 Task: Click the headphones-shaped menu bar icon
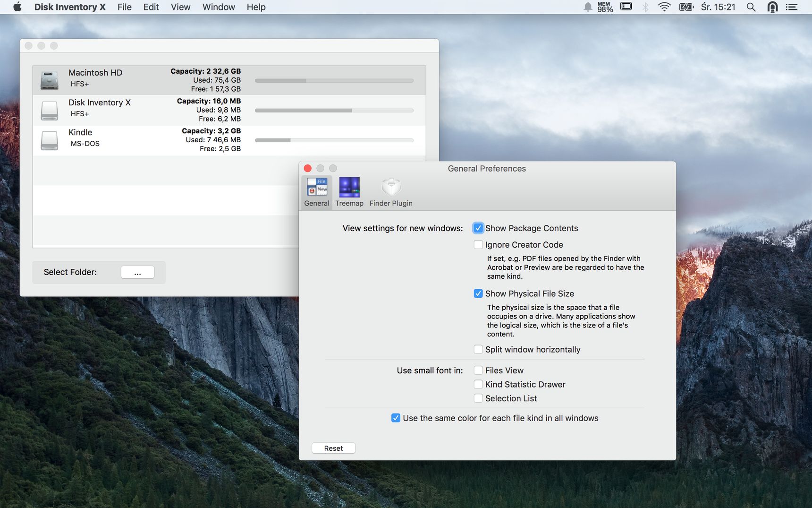point(772,7)
